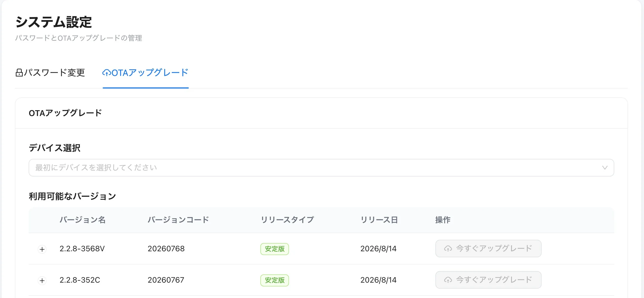Select version code 20260768
Viewport: 644px width, 298px height.
(166, 249)
